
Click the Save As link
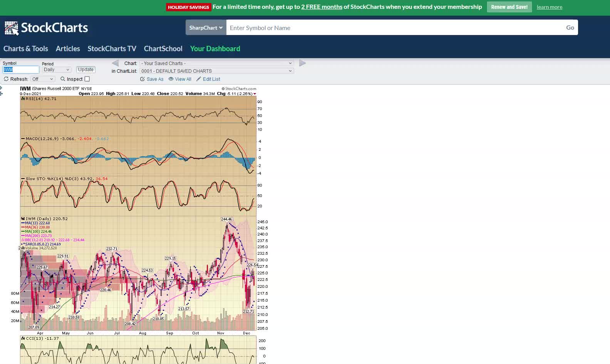(x=155, y=79)
